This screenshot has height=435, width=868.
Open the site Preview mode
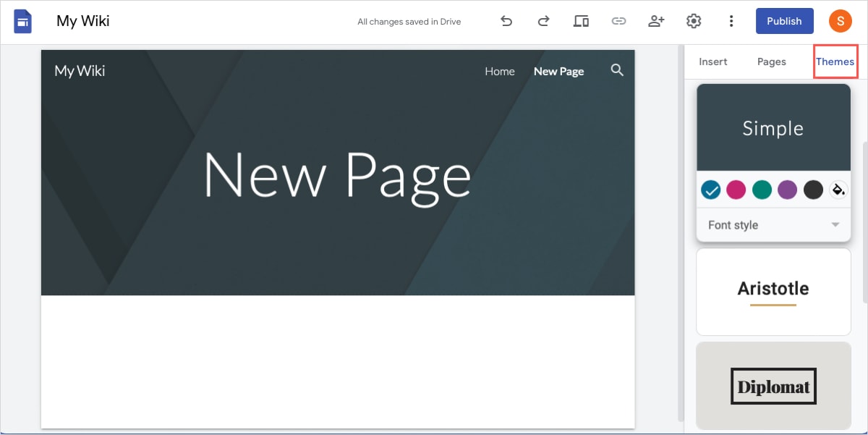581,21
